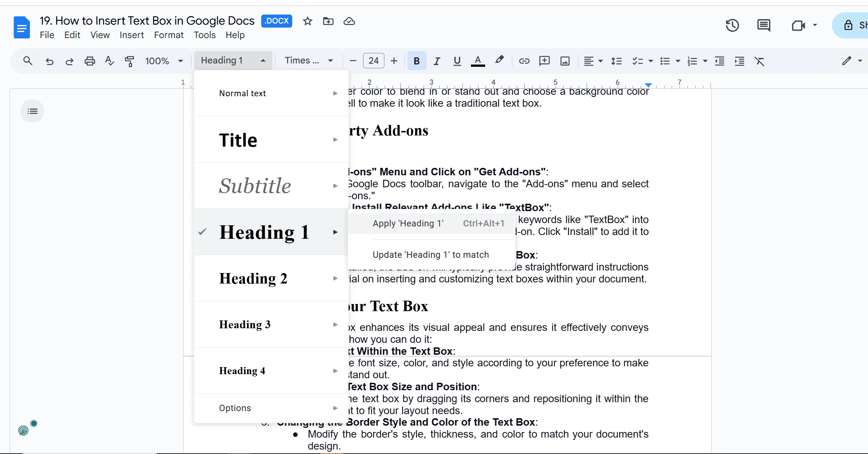Image resolution: width=868 pixels, height=454 pixels.
Task: Run spelling and grammar check
Action: (109, 61)
